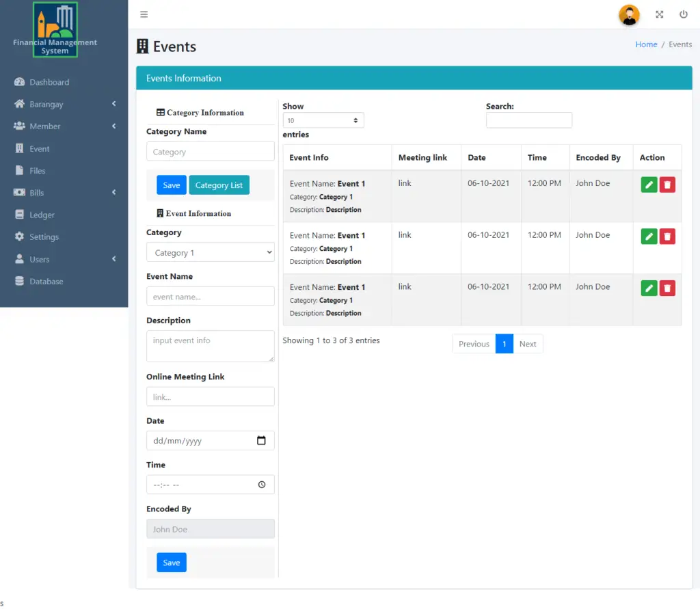Click the fullscreen toggle in the top bar
Image resolution: width=700 pixels, height=609 pixels.
click(659, 14)
